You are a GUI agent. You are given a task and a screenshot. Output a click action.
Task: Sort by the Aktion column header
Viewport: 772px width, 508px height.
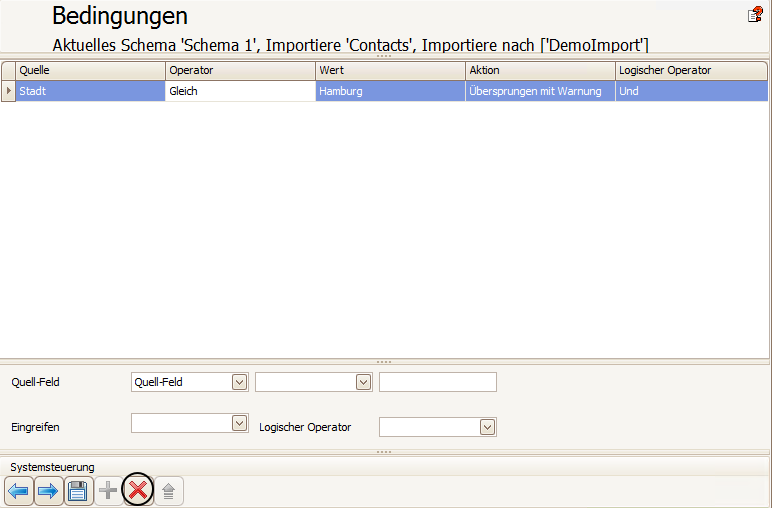pos(540,70)
